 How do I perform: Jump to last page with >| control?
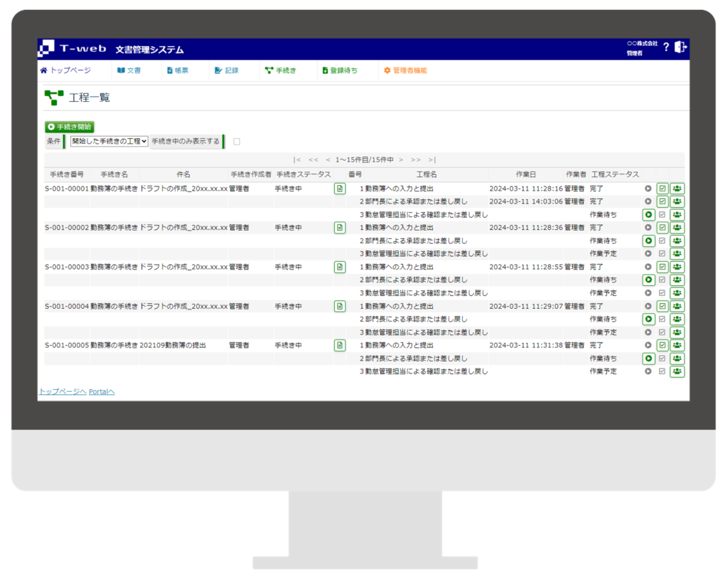point(432,160)
